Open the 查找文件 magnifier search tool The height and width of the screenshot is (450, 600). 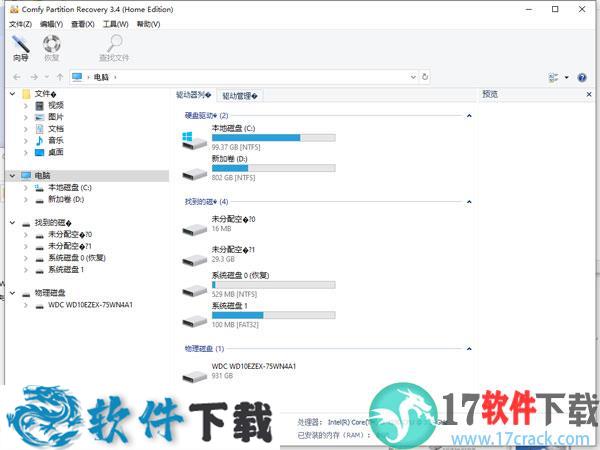pyautogui.click(x=114, y=48)
